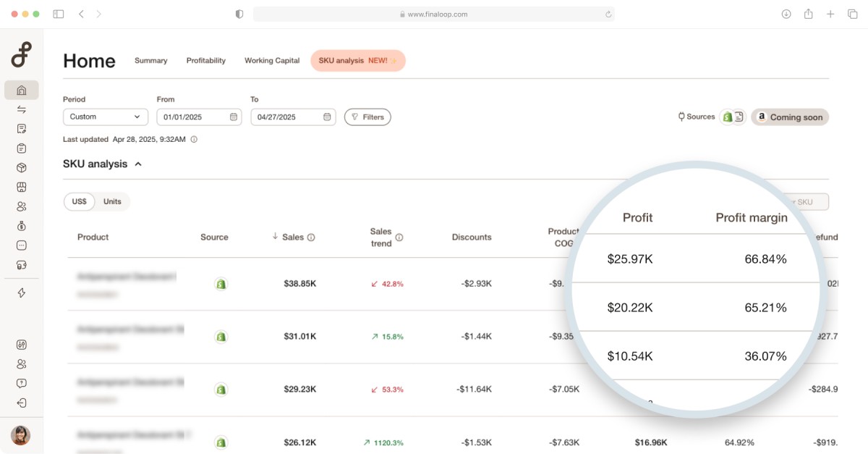Open the logout icon in the sidebar

click(x=22, y=403)
